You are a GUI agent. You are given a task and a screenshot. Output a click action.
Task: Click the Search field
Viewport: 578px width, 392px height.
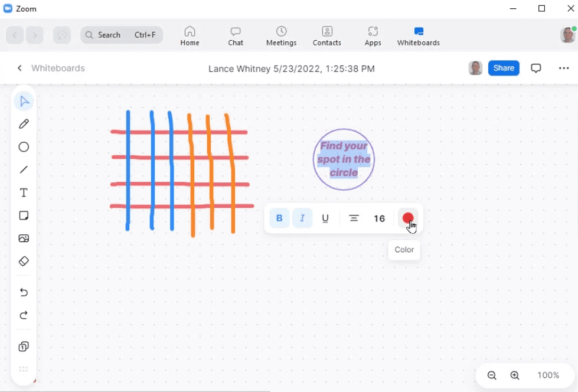point(122,35)
